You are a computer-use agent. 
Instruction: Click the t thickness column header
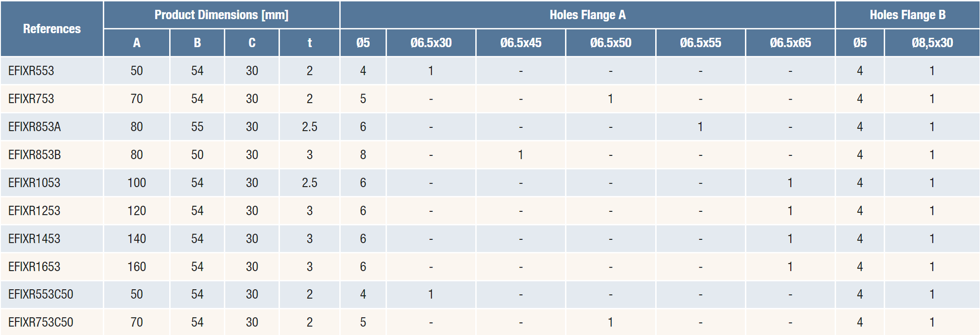tap(309, 43)
